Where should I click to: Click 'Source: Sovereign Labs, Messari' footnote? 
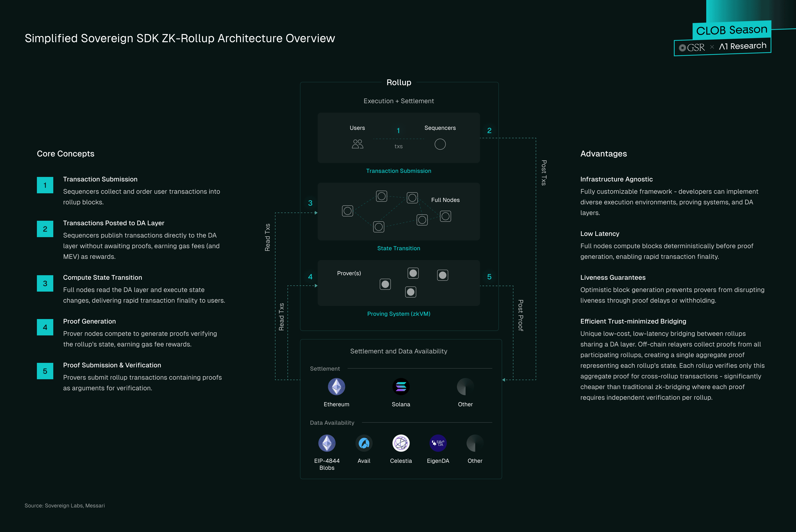pyautogui.click(x=65, y=506)
